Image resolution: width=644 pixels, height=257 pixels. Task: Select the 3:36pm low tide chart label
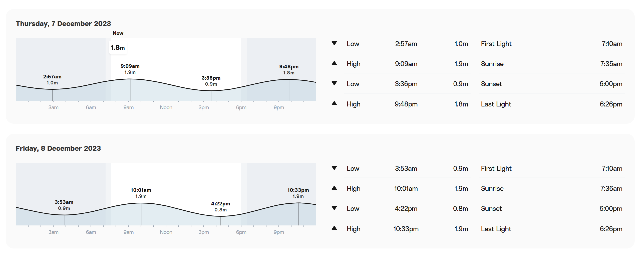pos(211,81)
